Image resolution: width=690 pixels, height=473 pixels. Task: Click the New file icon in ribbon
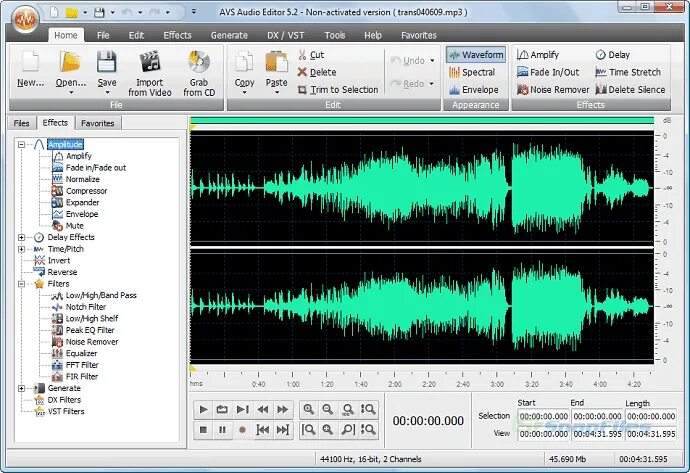[30, 62]
